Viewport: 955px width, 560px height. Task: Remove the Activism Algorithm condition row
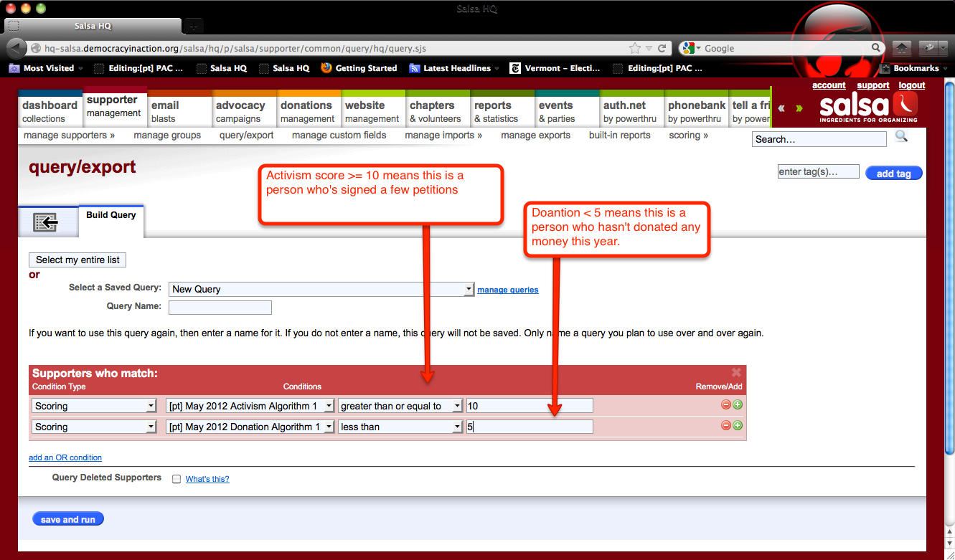click(x=725, y=405)
